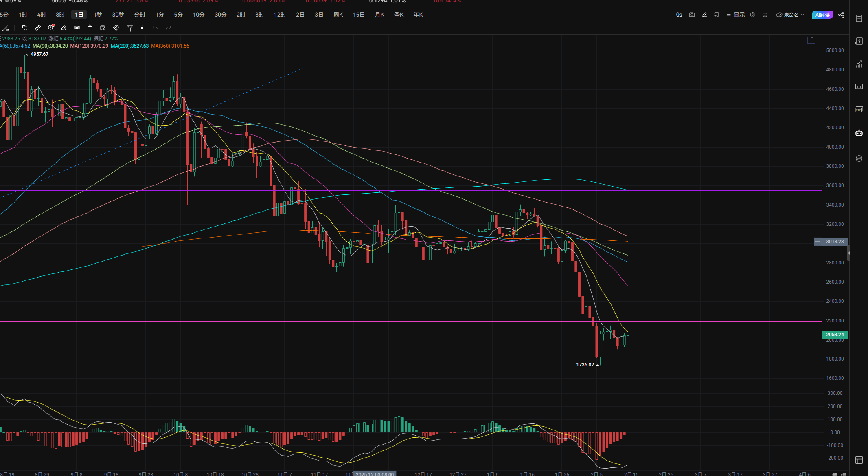
Task: Click the share icon at top right
Action: click(x=841, y=15)
